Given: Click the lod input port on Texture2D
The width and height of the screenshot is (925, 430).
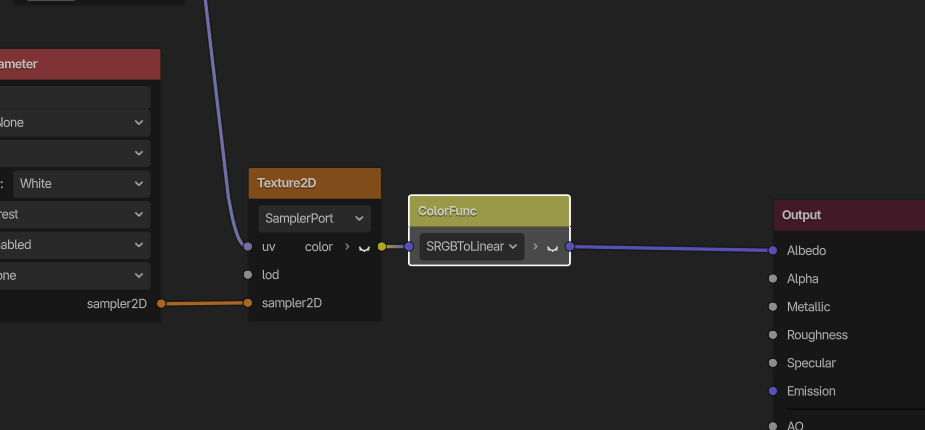Looking at the screenshot, I should pyautogui.click(x=248, y=275).
